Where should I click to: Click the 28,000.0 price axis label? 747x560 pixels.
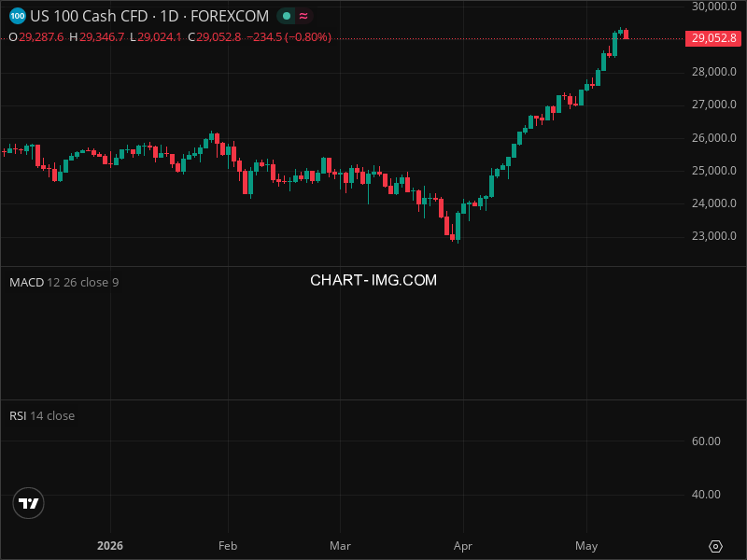pyautogui.click(x=713, y=72)
